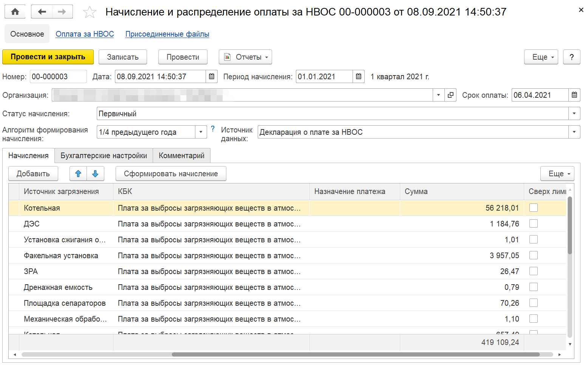
Task: Click the 3 957,05 amount cell
Action: tap(462, 256)
